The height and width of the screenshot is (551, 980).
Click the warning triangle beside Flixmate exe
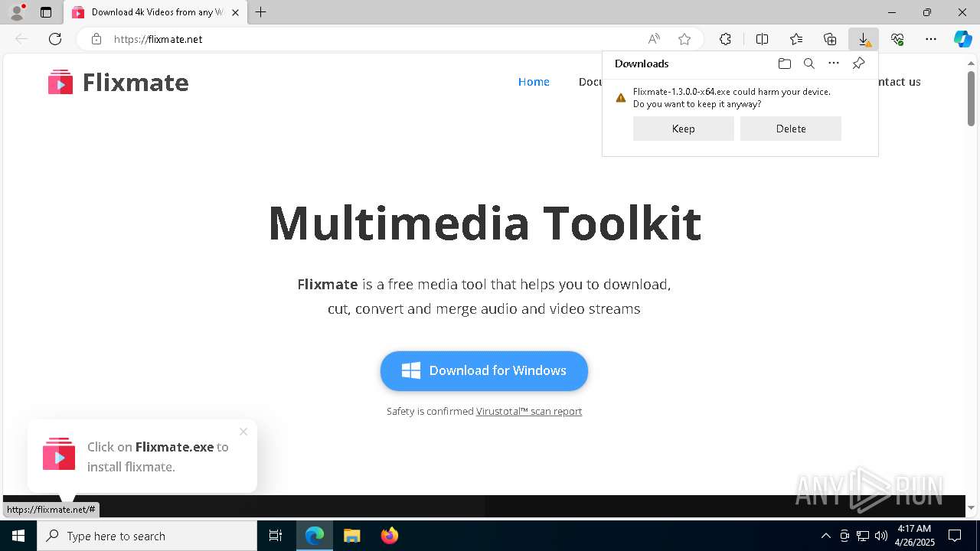point(621,98)
